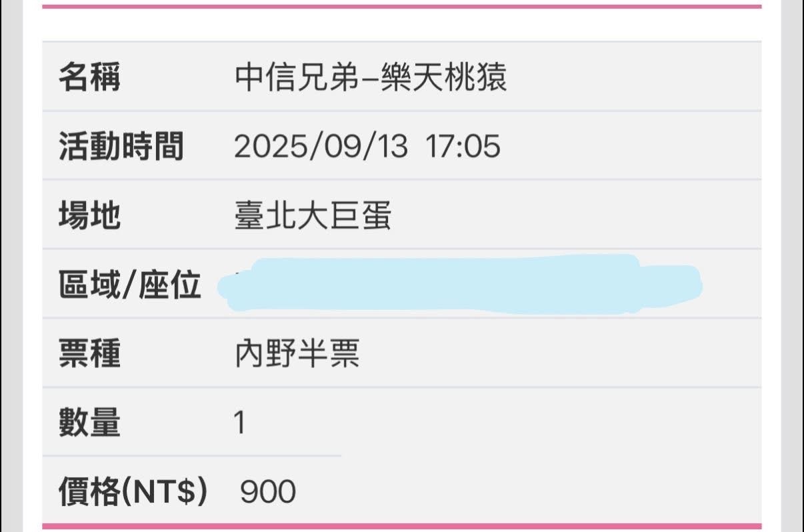
Task: Click the 數量 label
Action: pyautogui.click(x=89, y=423)
